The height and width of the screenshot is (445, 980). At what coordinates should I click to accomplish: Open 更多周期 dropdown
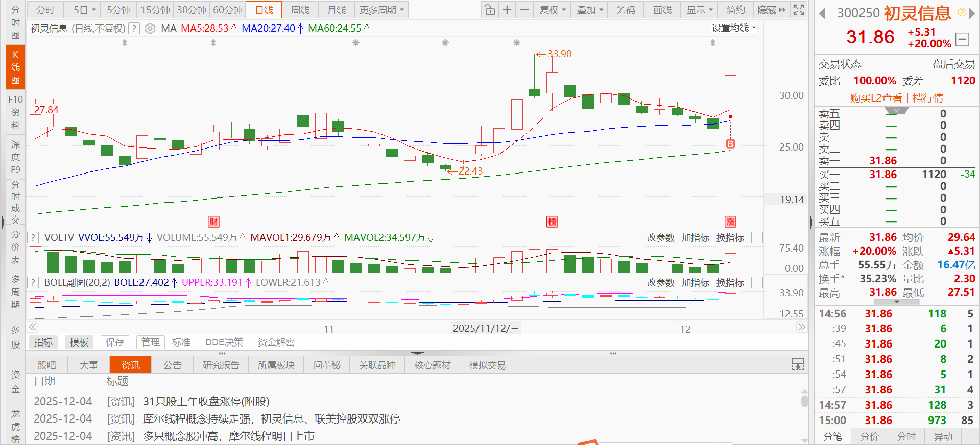(381, 10)
